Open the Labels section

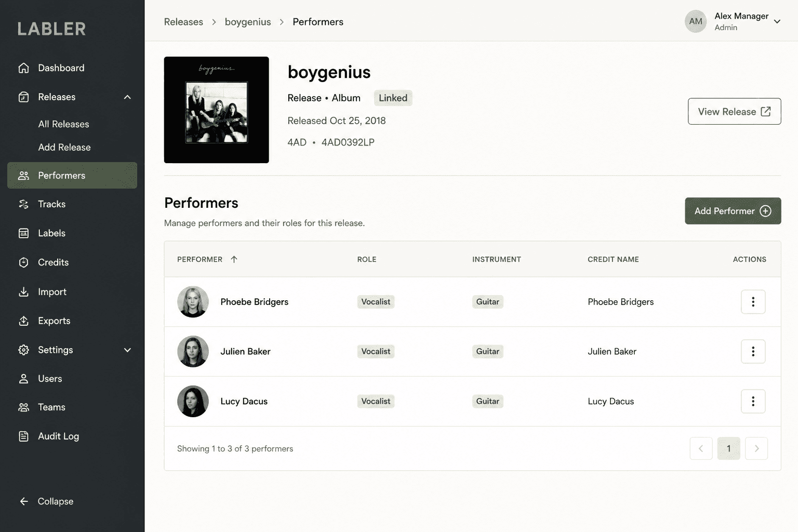72,233
